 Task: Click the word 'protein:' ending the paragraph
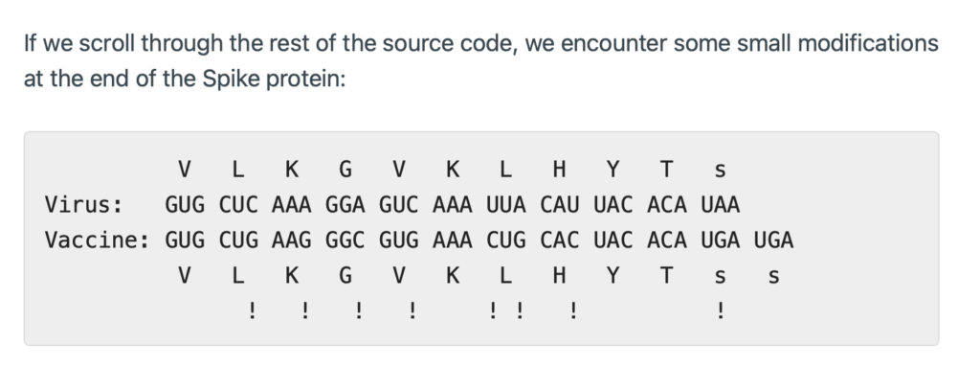306,79
